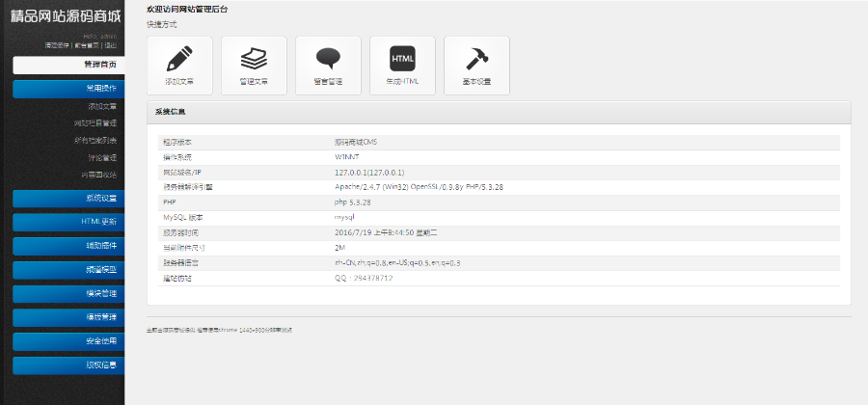Click the 2M attachment size value
The image size is (868, 405).
(x=339, y=248)
